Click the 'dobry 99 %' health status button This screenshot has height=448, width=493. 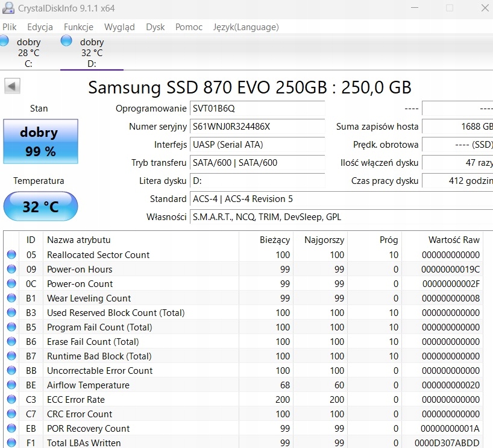pos(40,141)
